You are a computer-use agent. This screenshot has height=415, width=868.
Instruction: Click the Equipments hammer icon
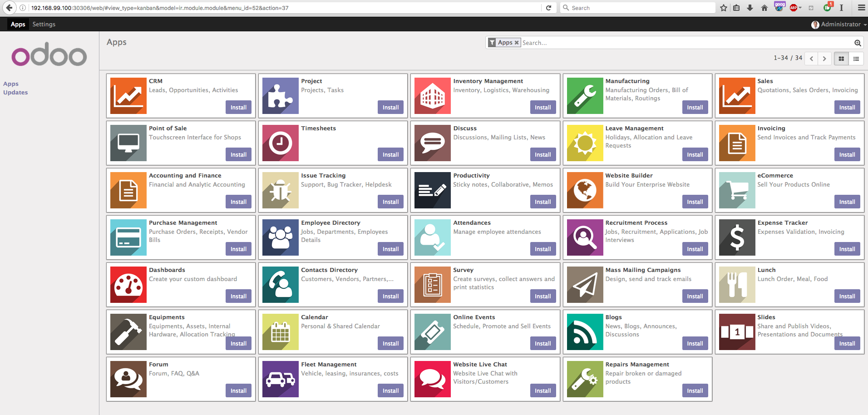(x=128, y=332)
